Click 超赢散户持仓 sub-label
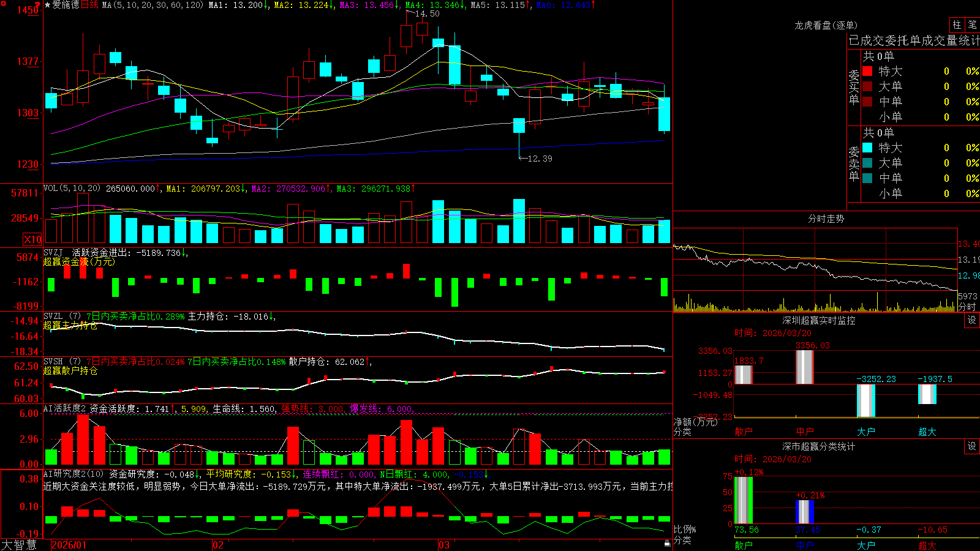Viewport: 980px width, 551px height. point(70,370)
